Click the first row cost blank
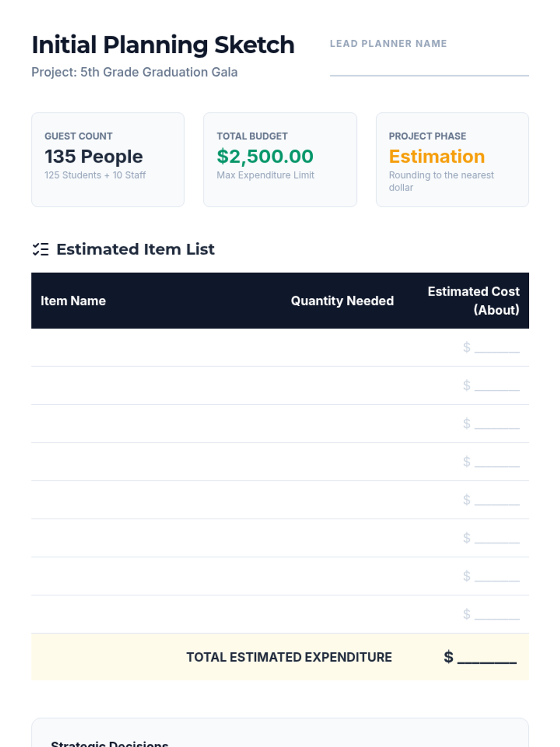 497,348
